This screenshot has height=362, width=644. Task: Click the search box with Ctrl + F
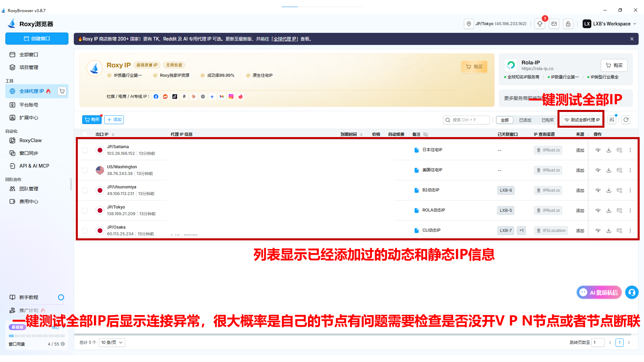click(467, 120)
